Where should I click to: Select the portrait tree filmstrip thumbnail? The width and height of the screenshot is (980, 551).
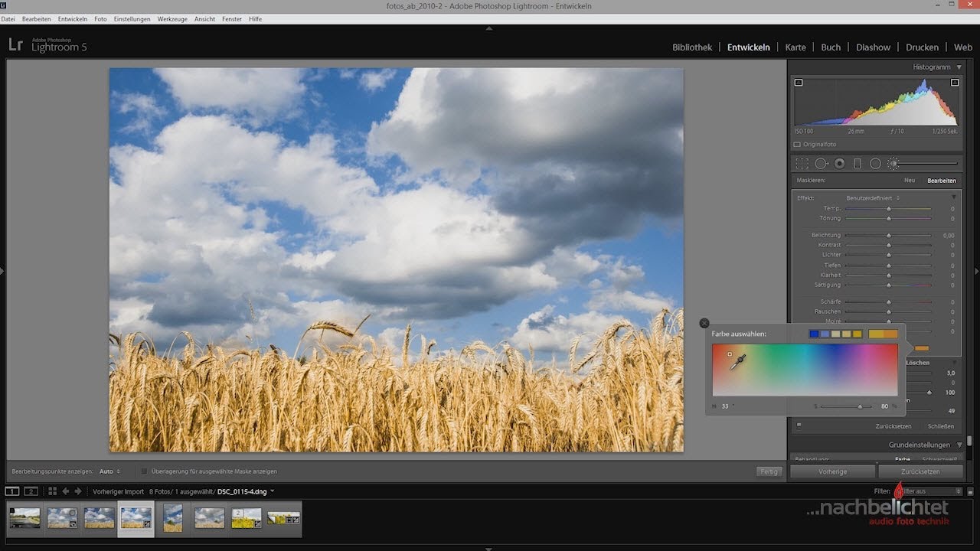(x=173, y=518)
